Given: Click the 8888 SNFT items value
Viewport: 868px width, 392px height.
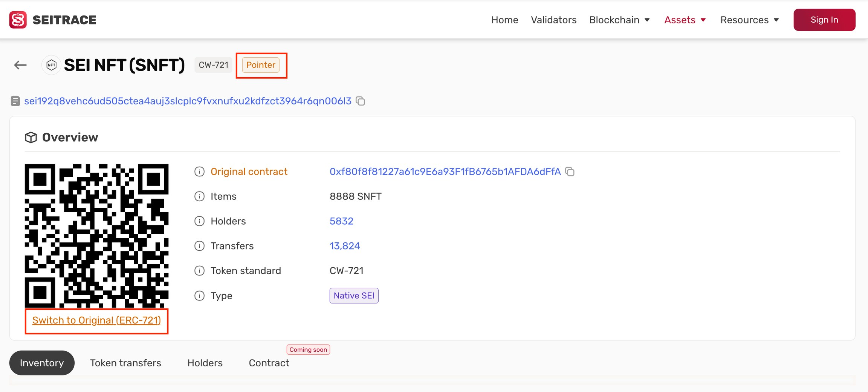Looking at the screenshot, I should [355, 196].
